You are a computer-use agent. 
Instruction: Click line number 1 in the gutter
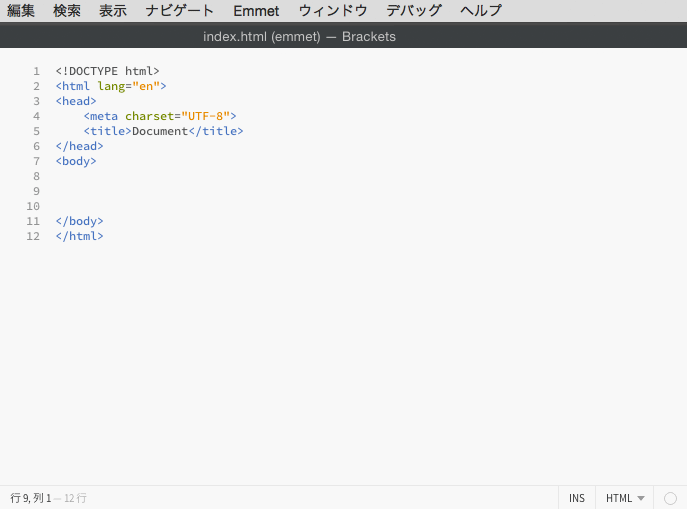click(36, 71)
